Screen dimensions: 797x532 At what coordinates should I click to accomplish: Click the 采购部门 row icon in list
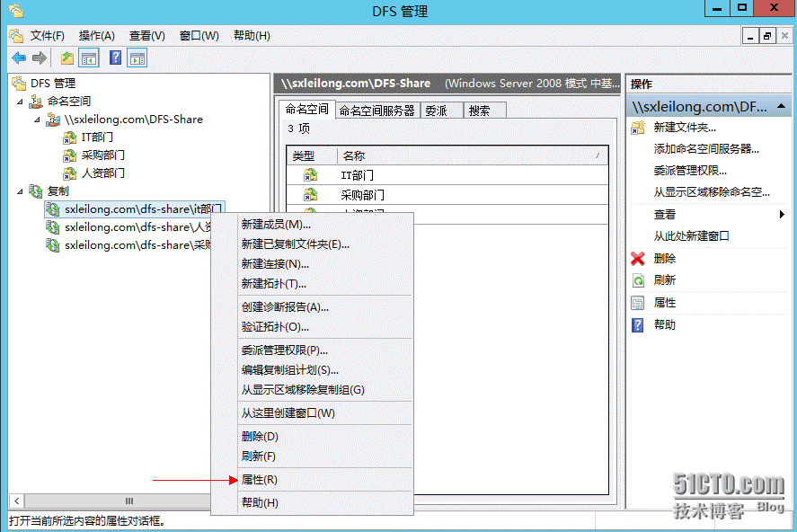click(x=310, y=195)
